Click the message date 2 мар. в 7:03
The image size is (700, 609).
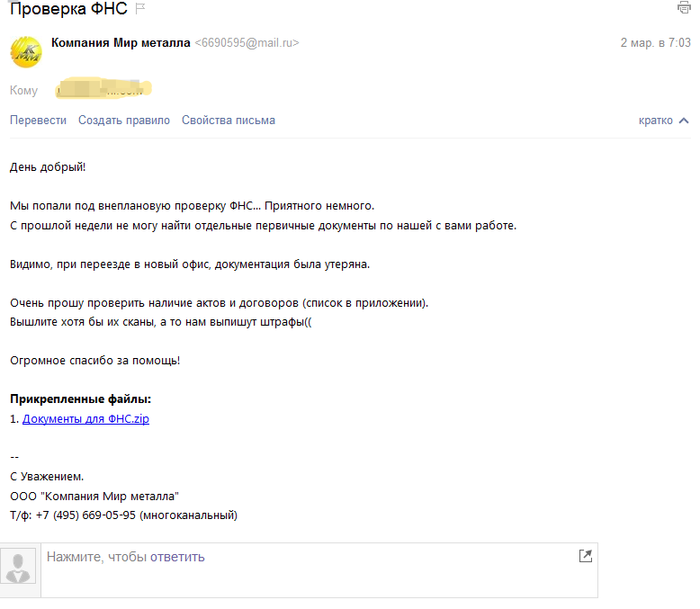655,43
